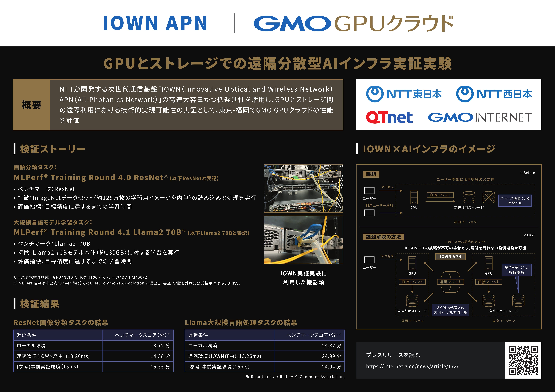The width and height of the screenshot is (555, 392).
Task: Click the 概要 label block
Action: coord(32,105)
